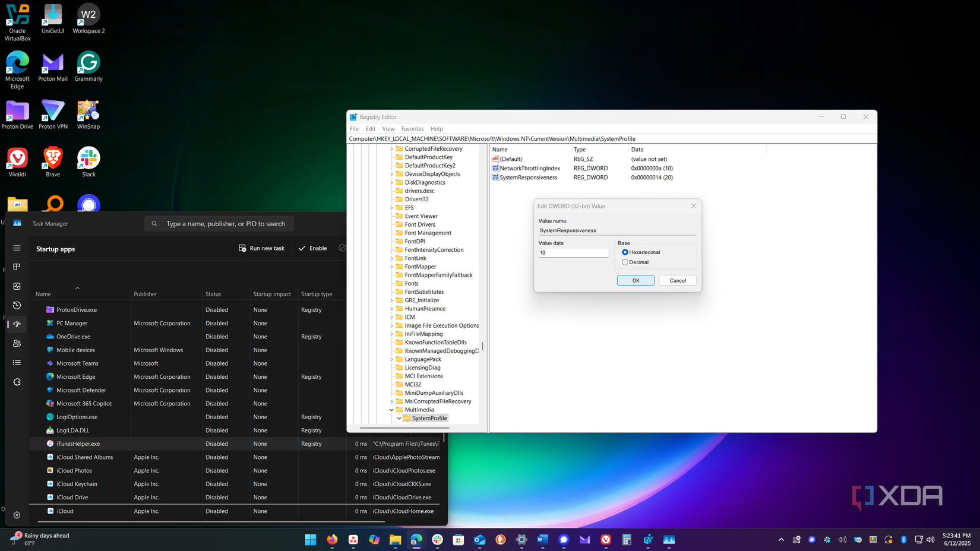Switch to Processes view in Task Manager sidebar

point(16,267)
